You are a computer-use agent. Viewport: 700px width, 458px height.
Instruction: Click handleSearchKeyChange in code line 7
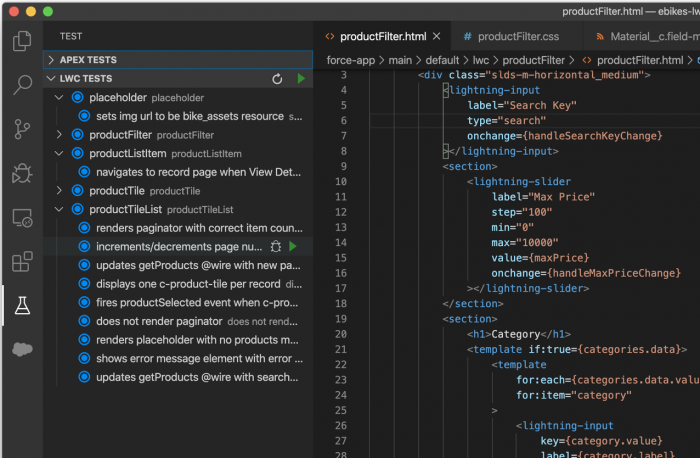592,136
